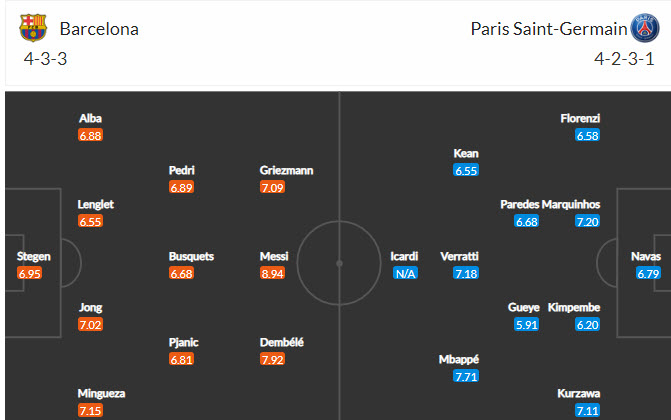Open the Barcelona team name link

pyautogui.click(x=99, y=29)
